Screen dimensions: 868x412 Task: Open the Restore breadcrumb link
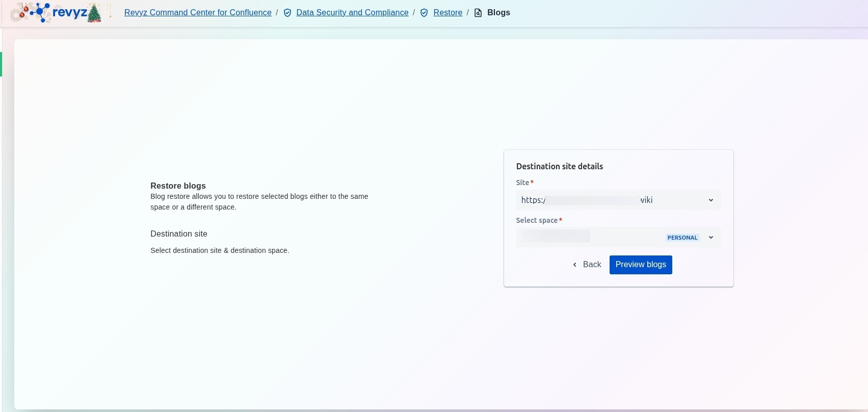[x=448, y=13]
